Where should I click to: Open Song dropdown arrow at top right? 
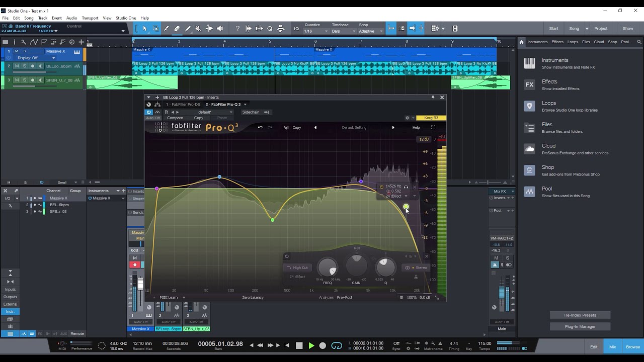pyautogui.click(x=587, y=29)
